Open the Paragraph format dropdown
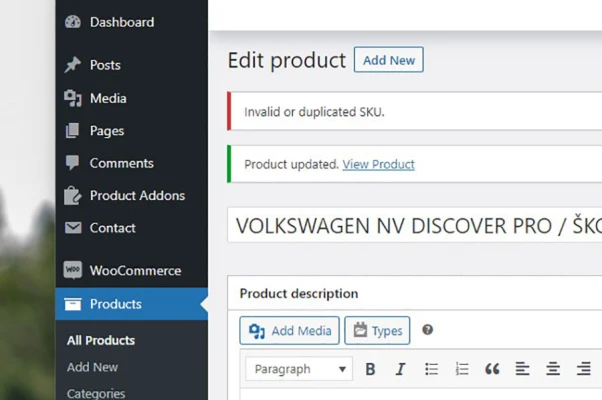This screenshot has height=400, width=602. tap(299, 369)
